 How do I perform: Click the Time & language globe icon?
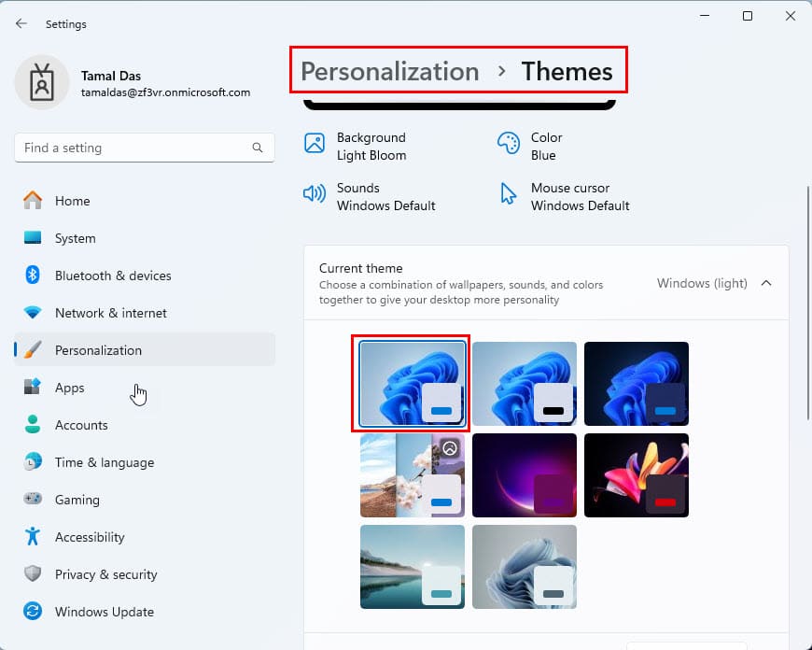(x=33, y=462)
